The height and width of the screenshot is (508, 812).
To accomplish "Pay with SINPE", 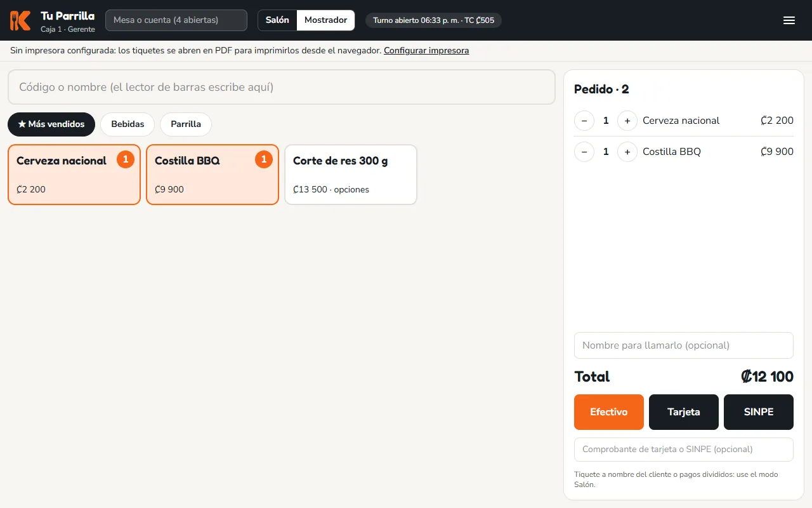I will pyautogui.click(x=759, y=412).
